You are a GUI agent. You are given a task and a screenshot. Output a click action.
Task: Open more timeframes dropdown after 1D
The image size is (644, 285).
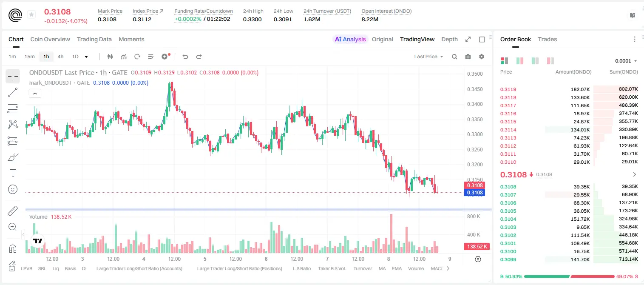[x=86, y=57]
